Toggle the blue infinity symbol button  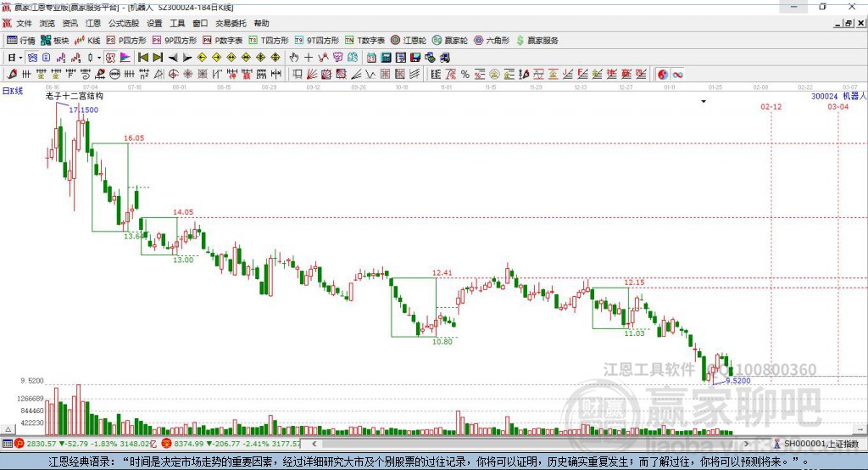tap(677, 75)
